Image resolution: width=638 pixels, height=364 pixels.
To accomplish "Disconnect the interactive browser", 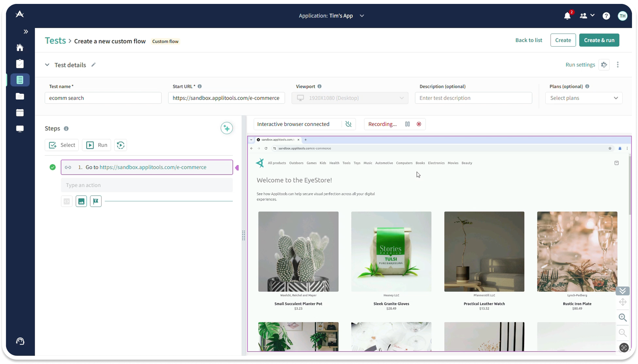I will tap(348, 124).
